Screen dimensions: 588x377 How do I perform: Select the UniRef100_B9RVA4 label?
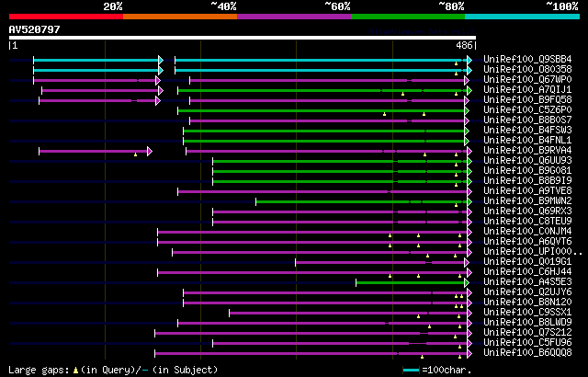pos(527,151)
